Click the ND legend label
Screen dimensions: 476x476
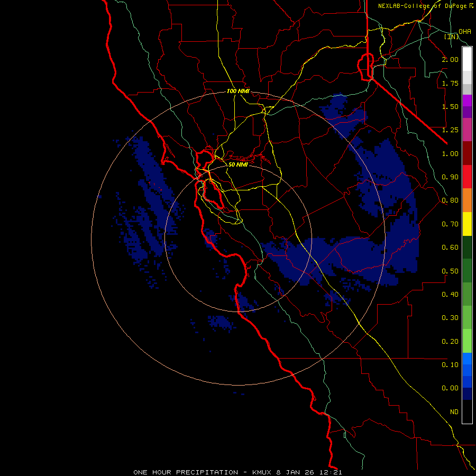[454, 412]
